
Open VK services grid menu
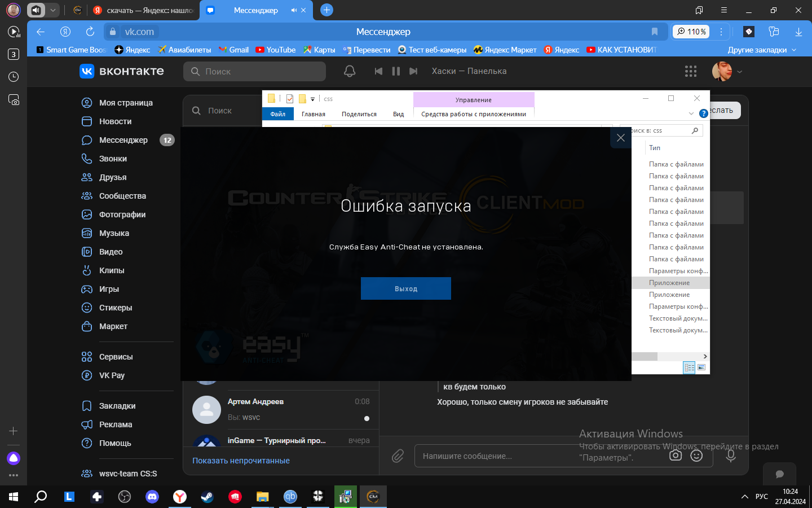(x=690, y=71)
